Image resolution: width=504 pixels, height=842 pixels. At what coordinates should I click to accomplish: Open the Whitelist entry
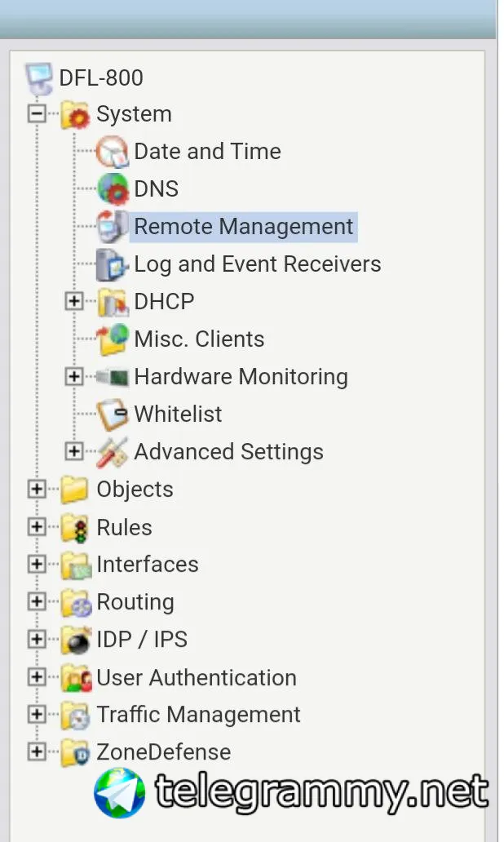tap(179, 414)
